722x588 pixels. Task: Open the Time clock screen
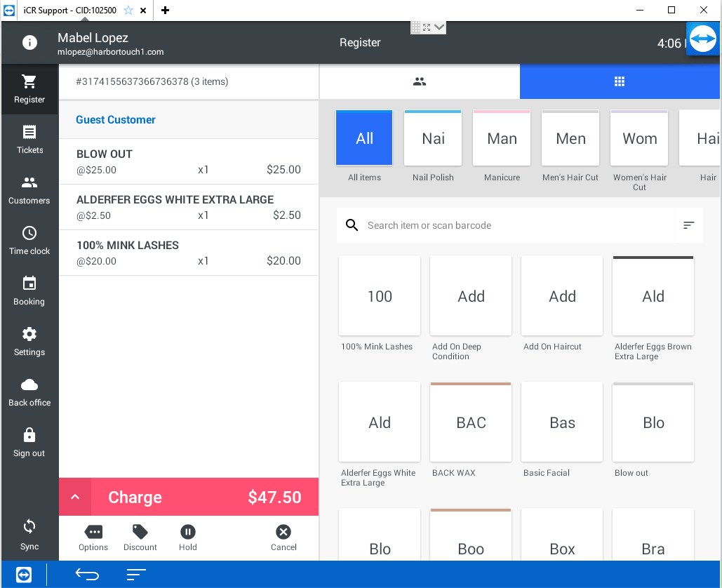[x=29, y=241]
